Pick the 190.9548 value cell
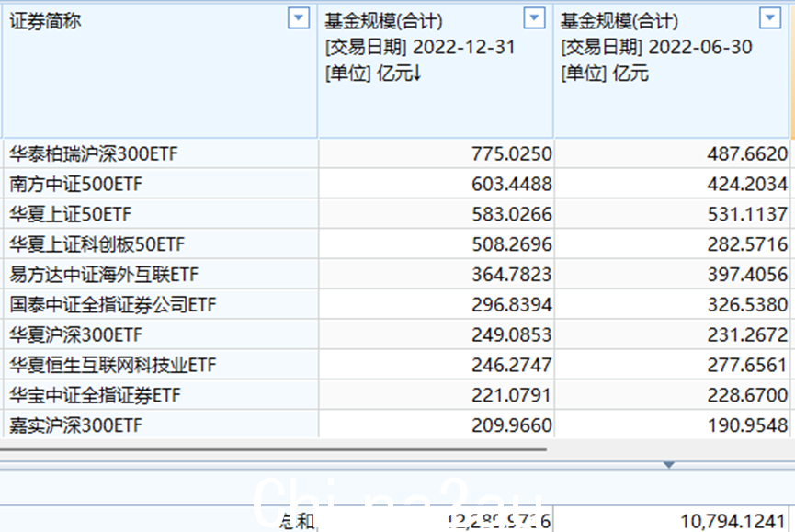This screenshot has height=532, width=795. point(672,424)
